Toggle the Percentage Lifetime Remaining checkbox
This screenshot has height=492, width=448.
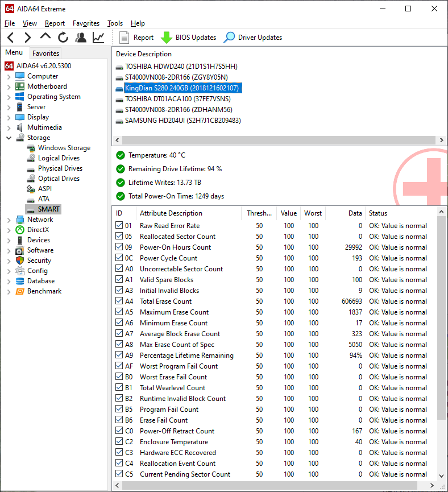pos(119,355)
